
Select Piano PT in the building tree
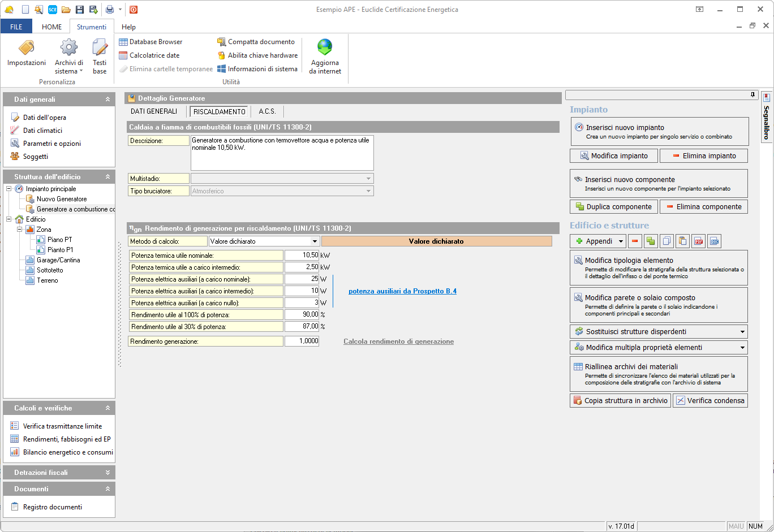point(59,240)
